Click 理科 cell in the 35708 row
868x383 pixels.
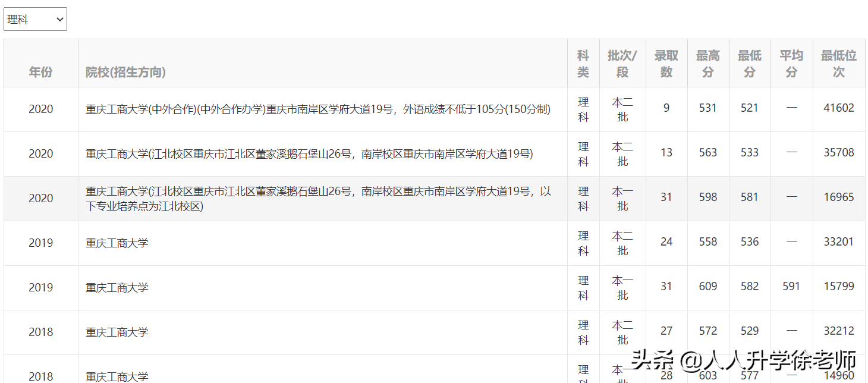coord(583,154)
